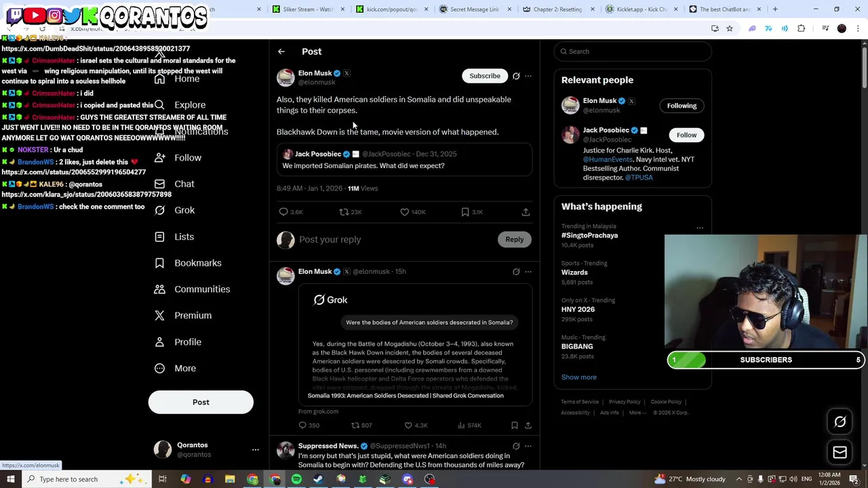This screenshot has height=488, width=868.
Task: Open the Home navigation item
Action: (177, 79)
